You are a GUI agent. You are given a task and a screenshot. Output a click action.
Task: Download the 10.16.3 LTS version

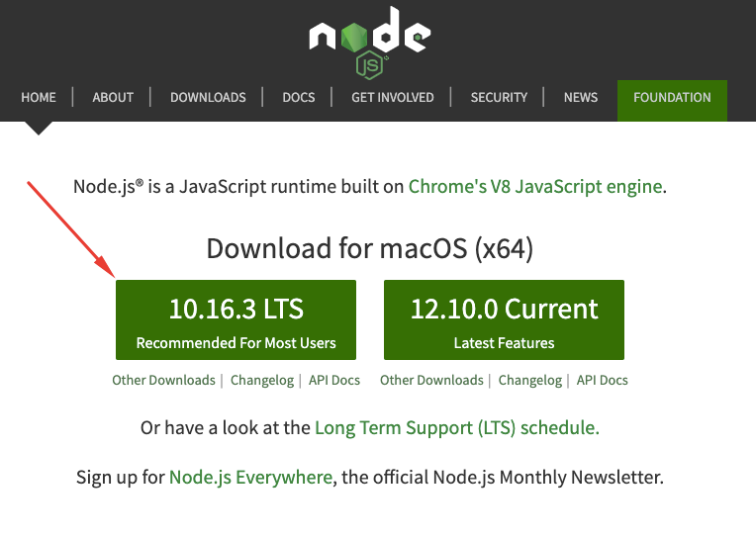[236, 319]
